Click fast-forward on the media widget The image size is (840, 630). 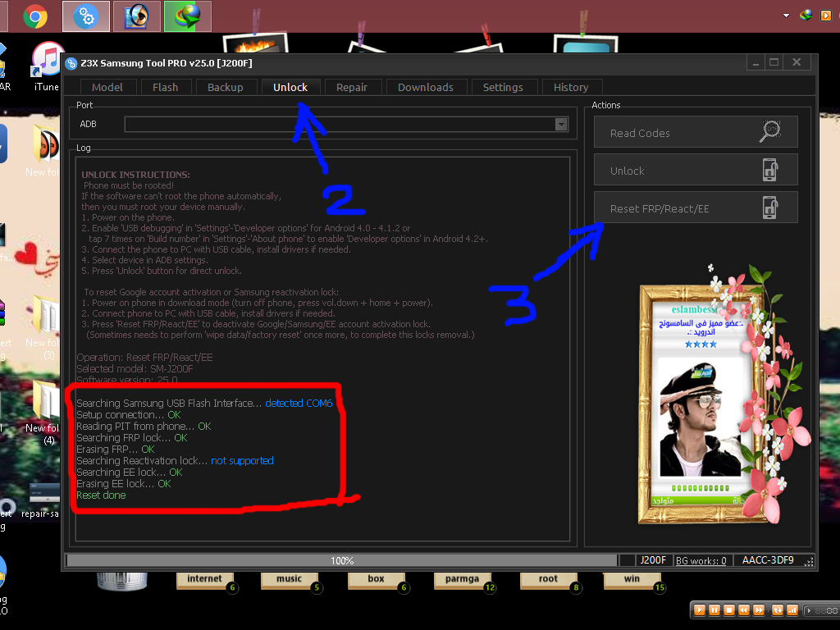(759, 610)
